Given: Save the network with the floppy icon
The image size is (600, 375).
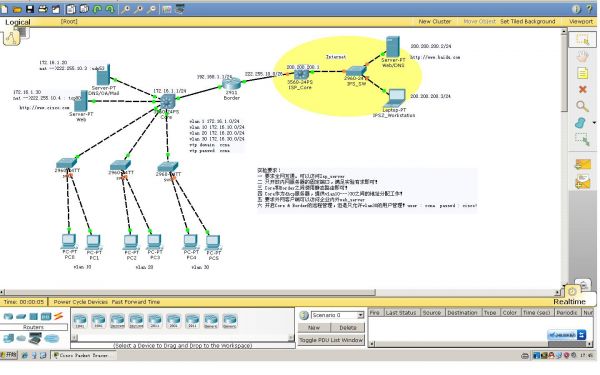Looking at the screenshot, I should coord(29,9).
